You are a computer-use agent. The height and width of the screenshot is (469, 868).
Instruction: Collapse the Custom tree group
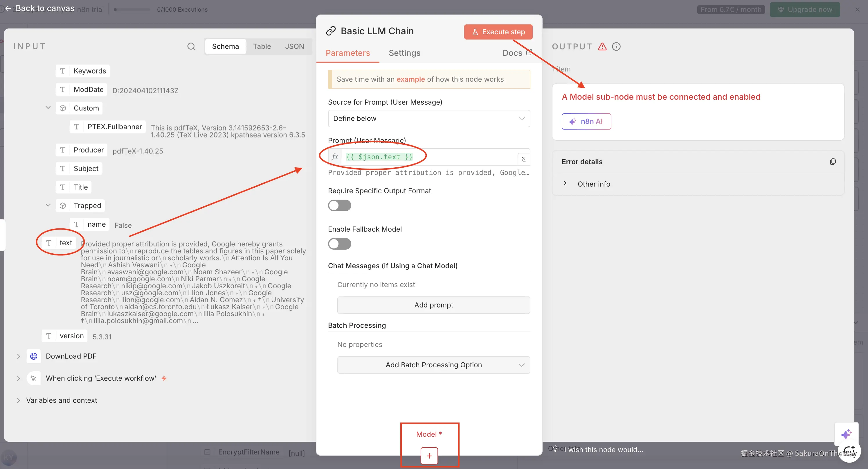point(48,108)
